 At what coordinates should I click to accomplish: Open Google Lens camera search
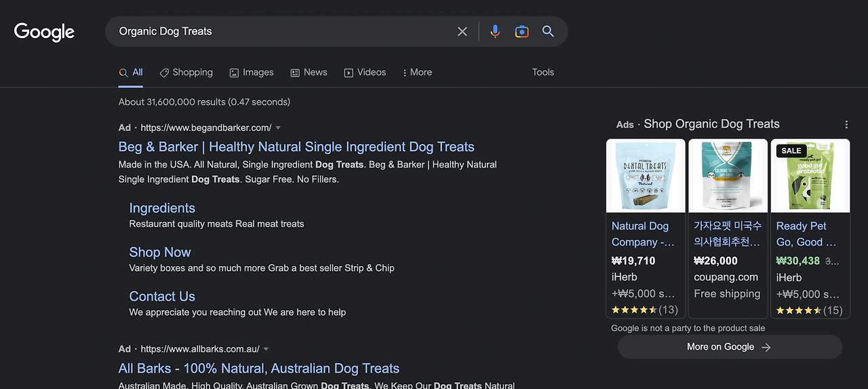[521, 31]
